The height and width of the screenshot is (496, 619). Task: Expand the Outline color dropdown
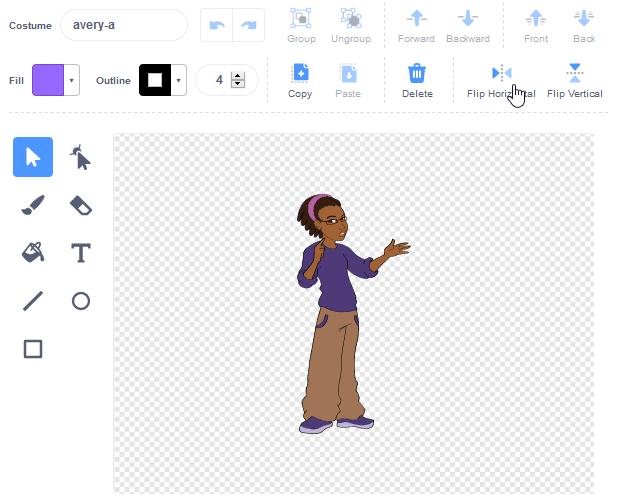coord(179,80)
